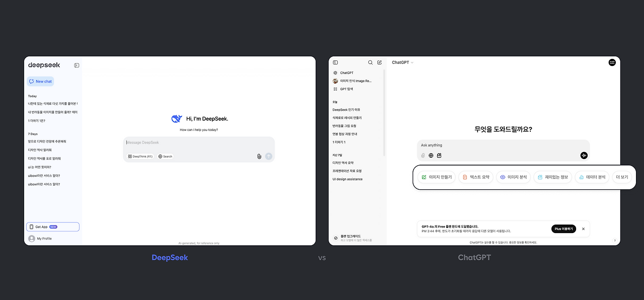
Task: Open DeepSeek chat '디자인 역사를 표로 알려줘'
Action: pos(44,159)
